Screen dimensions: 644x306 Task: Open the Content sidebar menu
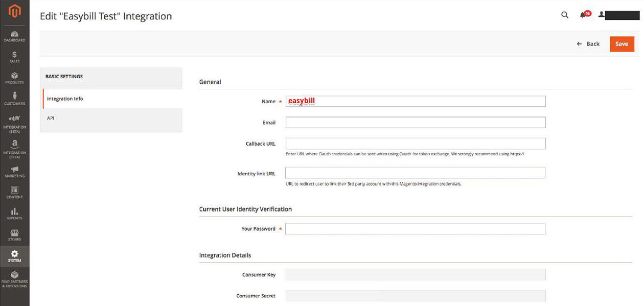tap(15, 193)
